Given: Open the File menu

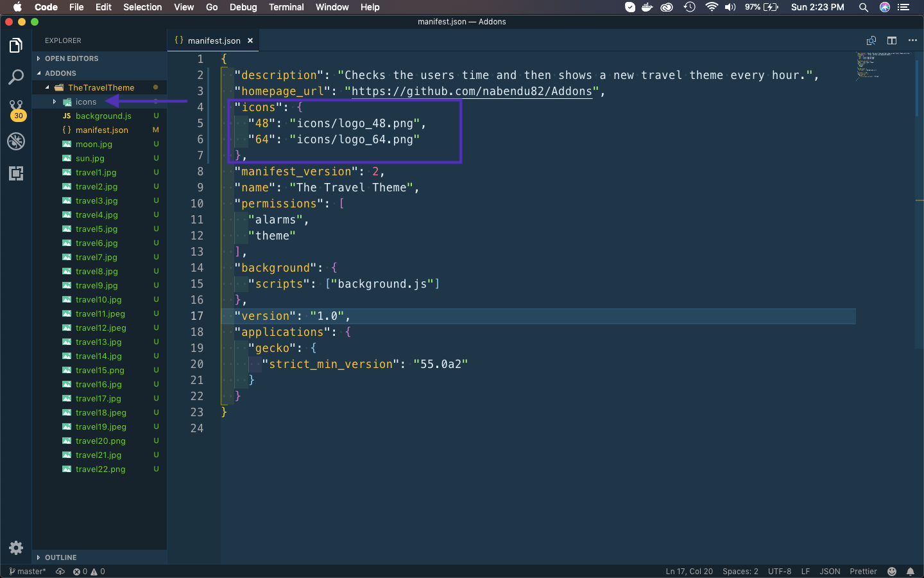Looking at the screenshot, I should pos(76,7).
